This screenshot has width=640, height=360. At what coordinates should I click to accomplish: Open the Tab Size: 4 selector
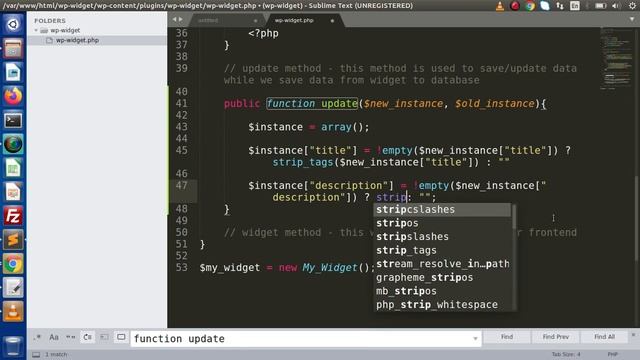point(566,354)
